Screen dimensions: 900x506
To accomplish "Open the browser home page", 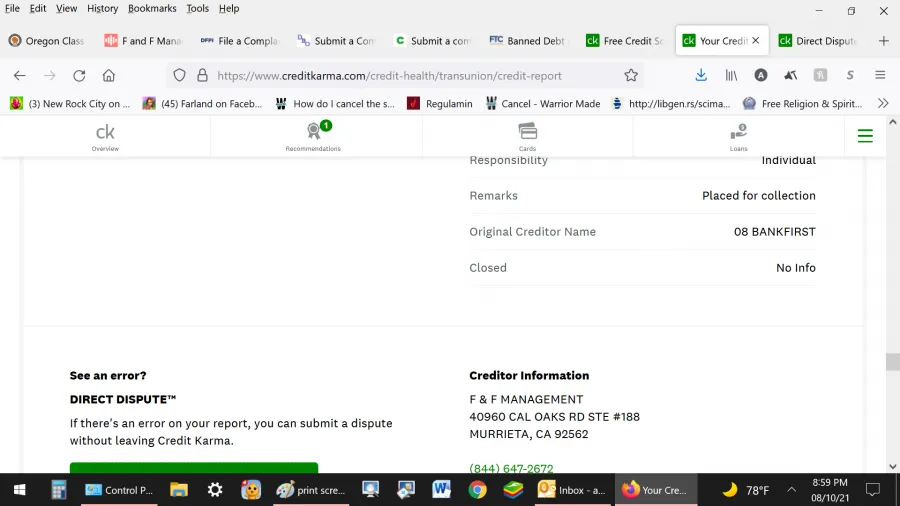I will [x=108, y=75].
